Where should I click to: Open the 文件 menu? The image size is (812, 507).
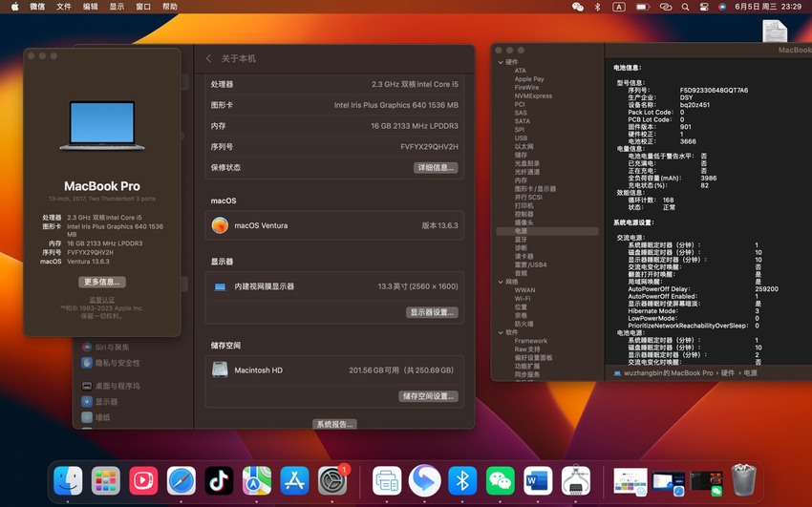pyautogui.click(x=64, y=7)
